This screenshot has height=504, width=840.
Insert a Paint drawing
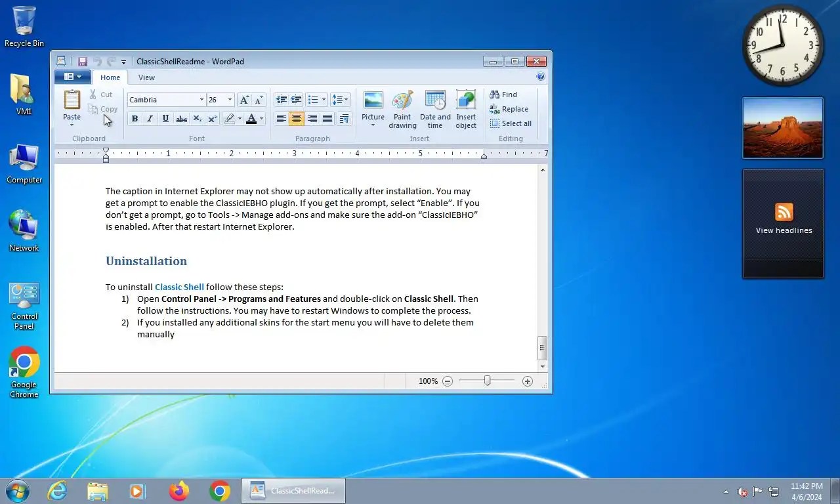402,110
